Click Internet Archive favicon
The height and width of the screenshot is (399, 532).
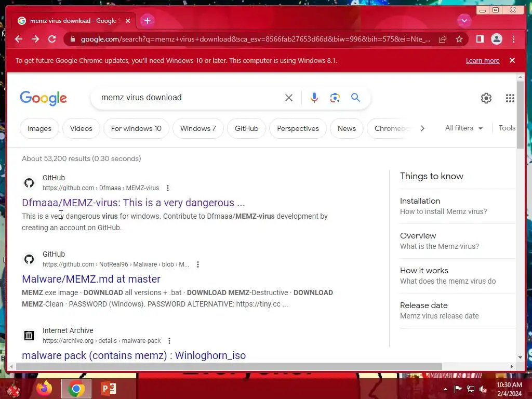pyautogui.click(x=29, y=336)
